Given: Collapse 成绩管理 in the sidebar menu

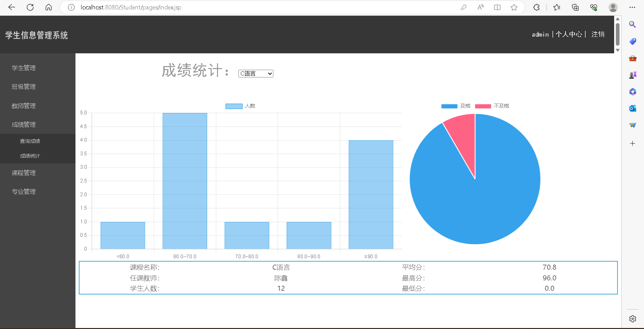Looking at the screenshot, I should [24, 125].
